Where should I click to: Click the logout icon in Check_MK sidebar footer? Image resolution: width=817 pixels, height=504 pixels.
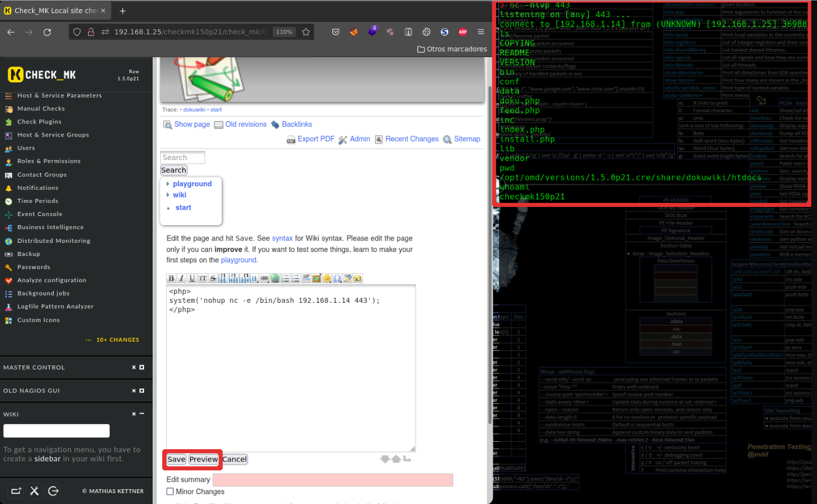pyautogui.click(x=53, y=491)
